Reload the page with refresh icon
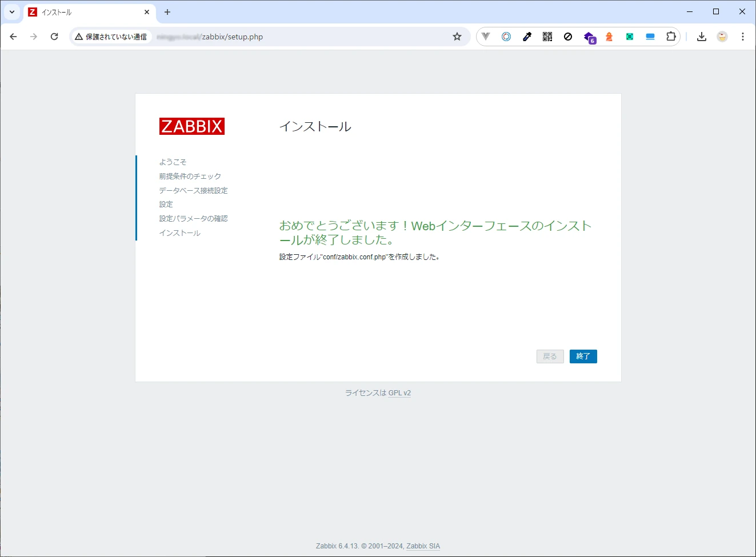756x557 pixels. coord(54,37)
